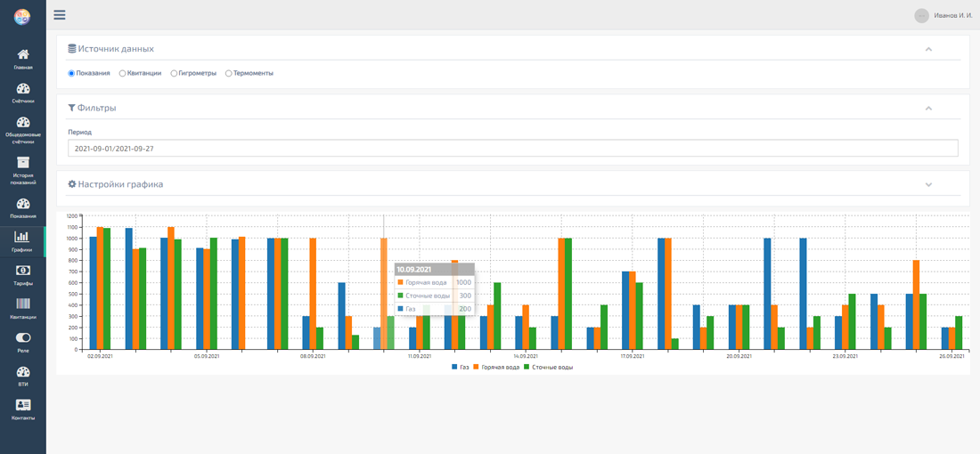Viewport: 980px width, 454px height.
Task: Go to Общедомовые счётчики menu item
Action: point(23,125)
